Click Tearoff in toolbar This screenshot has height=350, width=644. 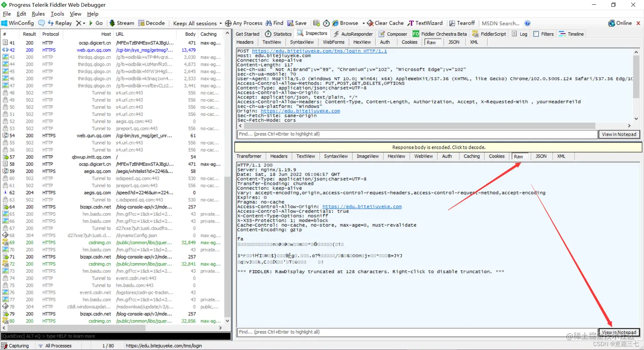pyautogui.click(x=462, y=23)
